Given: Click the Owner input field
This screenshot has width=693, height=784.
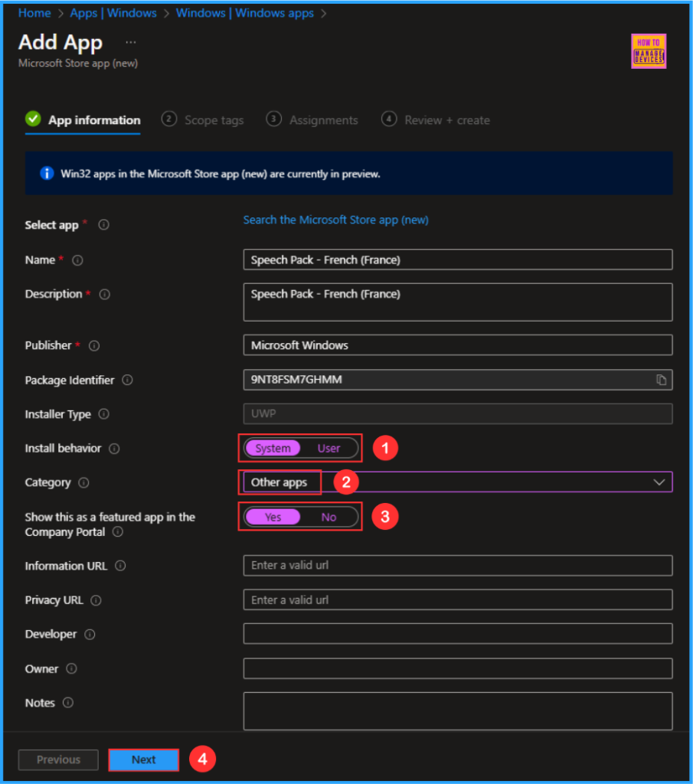Looking at the screenshot, I should (457, 668).
